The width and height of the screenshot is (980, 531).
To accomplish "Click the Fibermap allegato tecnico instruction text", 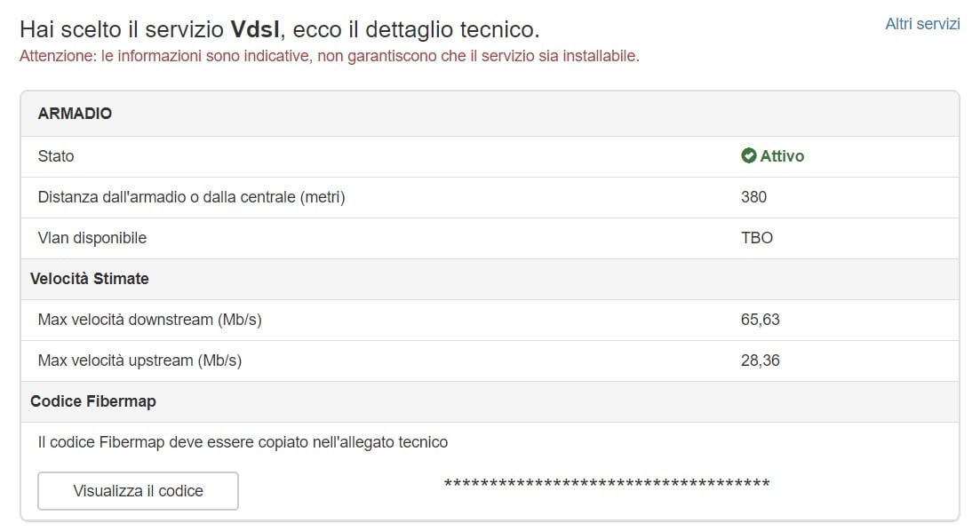I will [x=243, y=442].
